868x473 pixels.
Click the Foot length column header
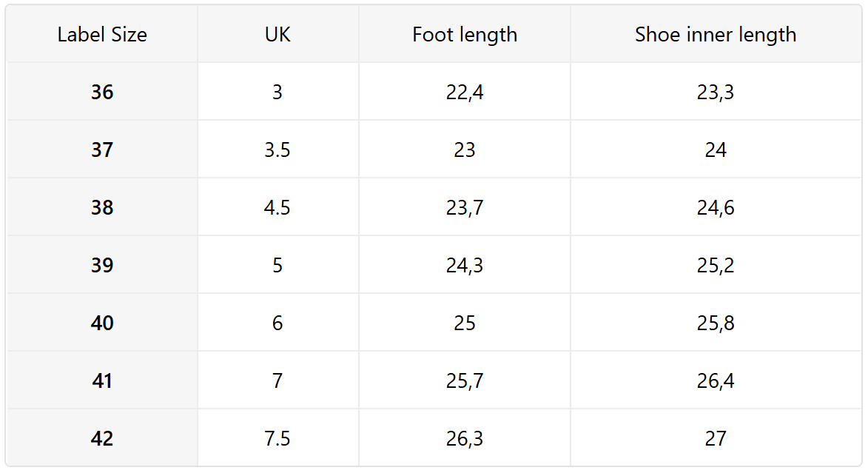pyautogui.click(x=465, y=35)
